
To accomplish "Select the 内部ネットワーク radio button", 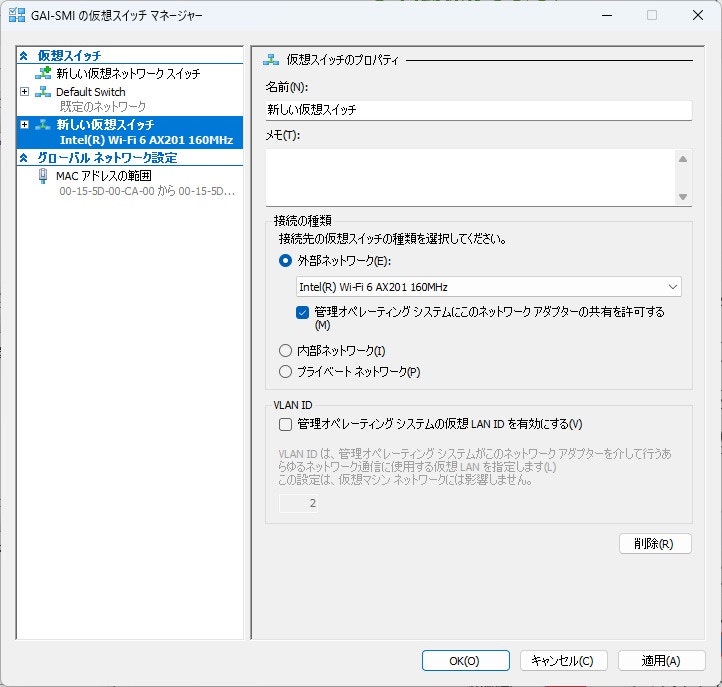I will coord(285,350).
